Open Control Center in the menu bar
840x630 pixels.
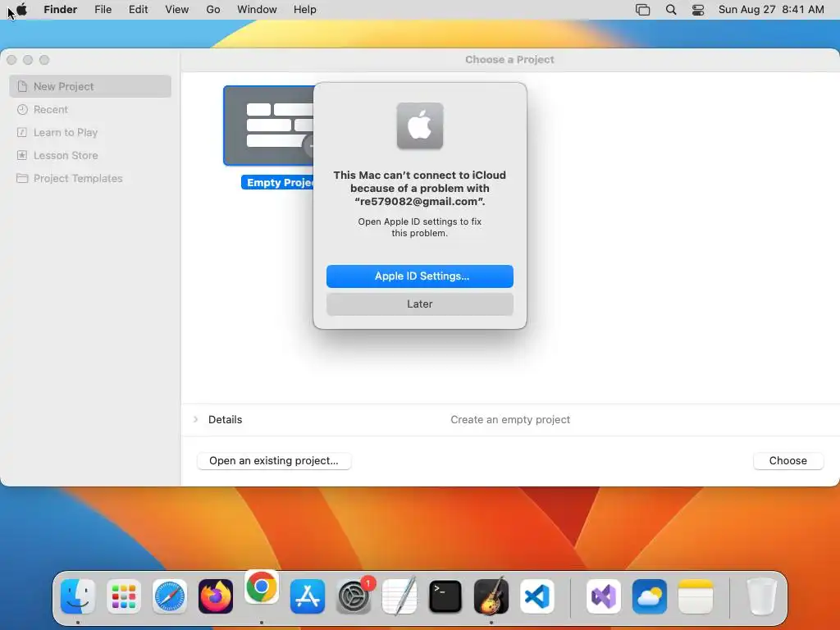click(698, 10)
